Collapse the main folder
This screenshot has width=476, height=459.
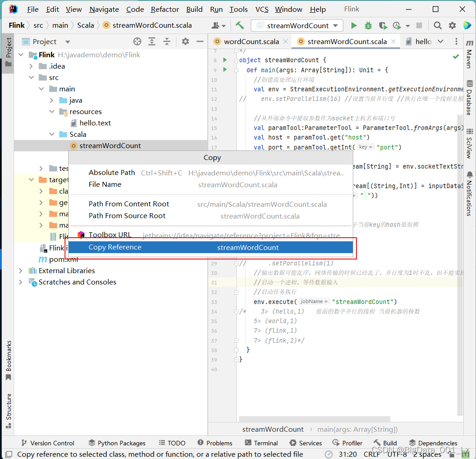(41, 89)
